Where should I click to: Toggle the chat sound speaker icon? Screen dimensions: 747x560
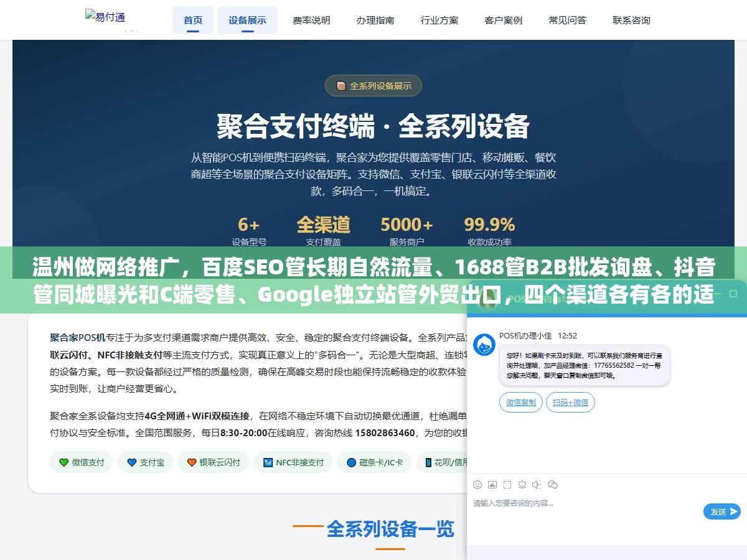tap(537, 485)
